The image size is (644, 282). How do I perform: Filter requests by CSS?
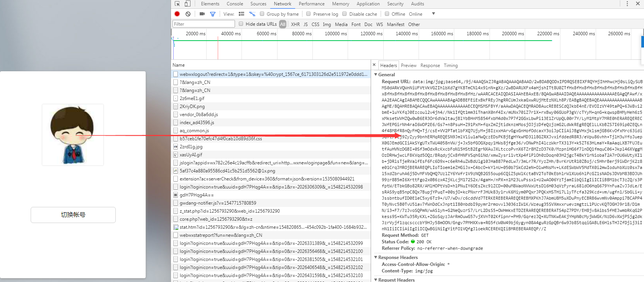(315, 24)
